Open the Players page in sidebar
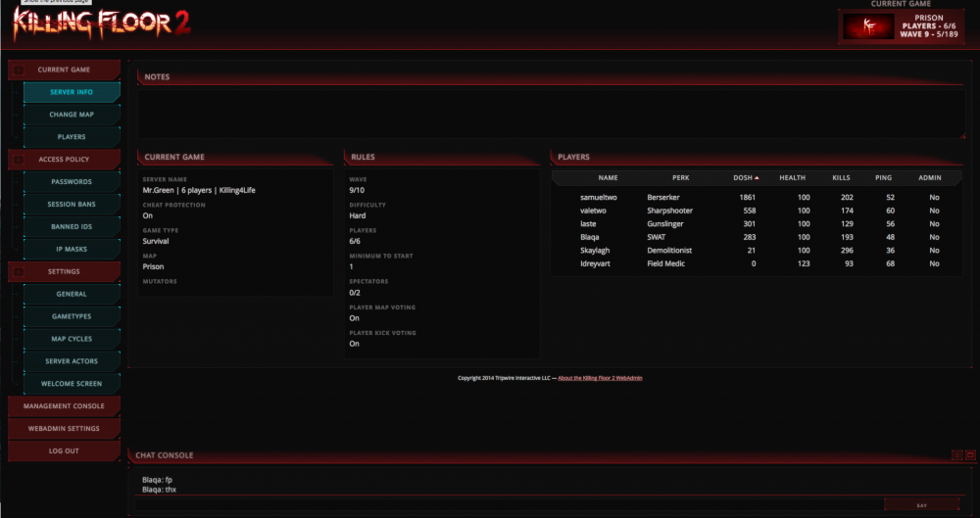The height and width of the screenshot is (518, 980). coord(72,137)
